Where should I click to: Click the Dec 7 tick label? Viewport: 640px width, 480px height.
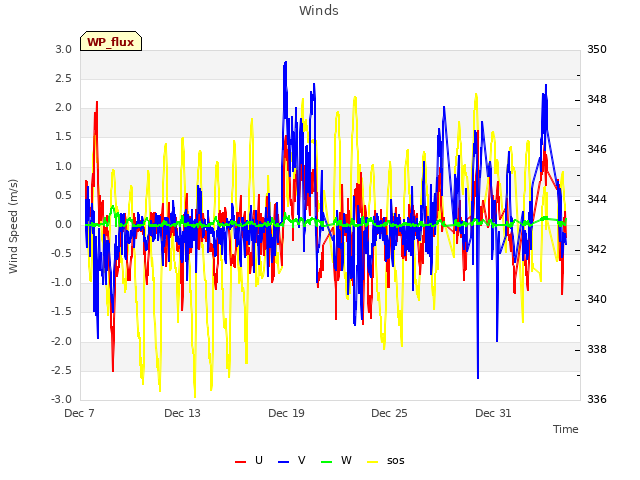tap(80, 413)
